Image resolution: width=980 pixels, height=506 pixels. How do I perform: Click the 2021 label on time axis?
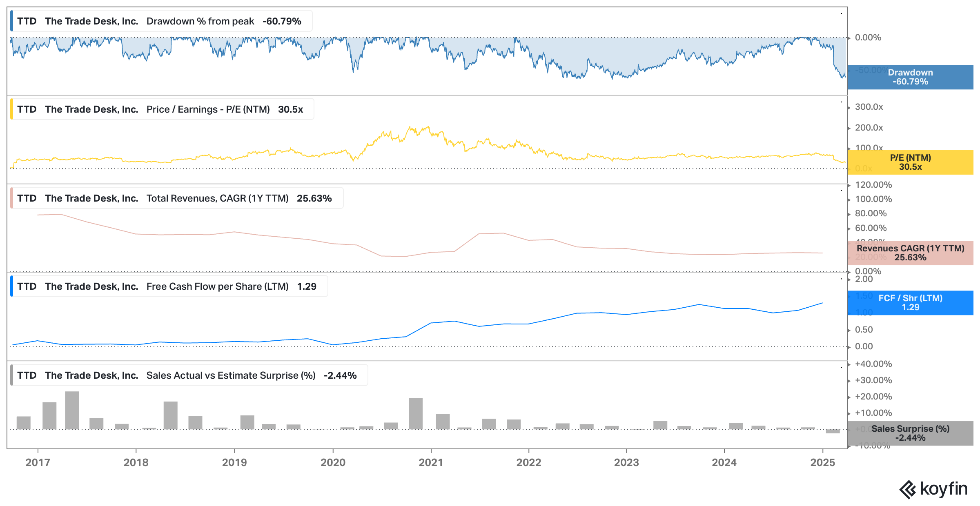coord(431,462)
